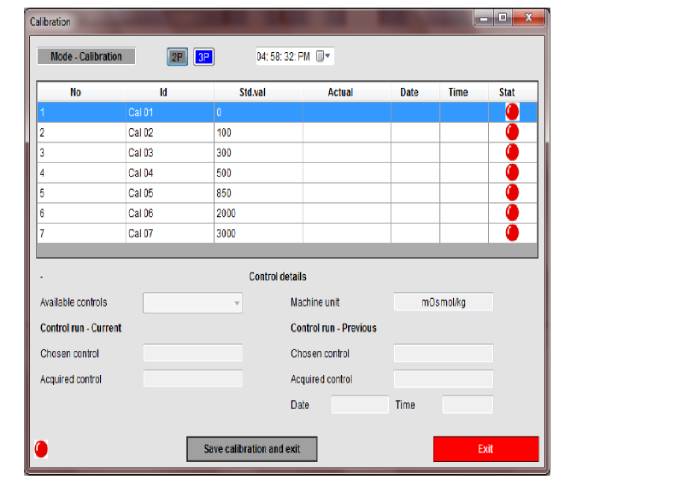Click the Std.val cell showing 3000

[x=258, y=233]
